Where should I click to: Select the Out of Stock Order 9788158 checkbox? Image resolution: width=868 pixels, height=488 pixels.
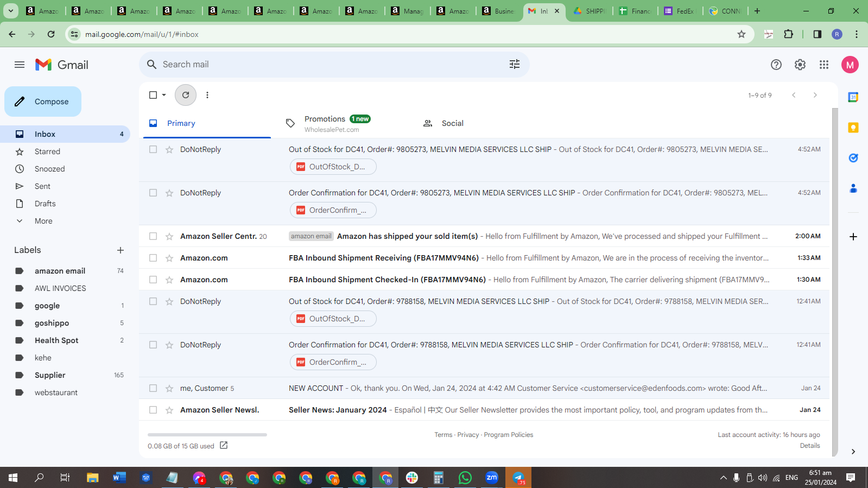coord(153,301)
